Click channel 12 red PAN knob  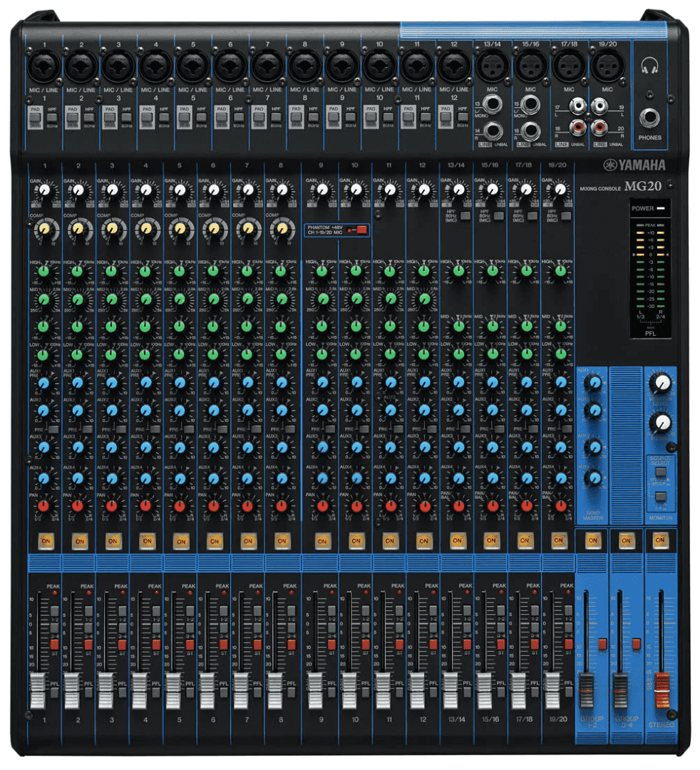pyautogui.click(x=424, y=505)
